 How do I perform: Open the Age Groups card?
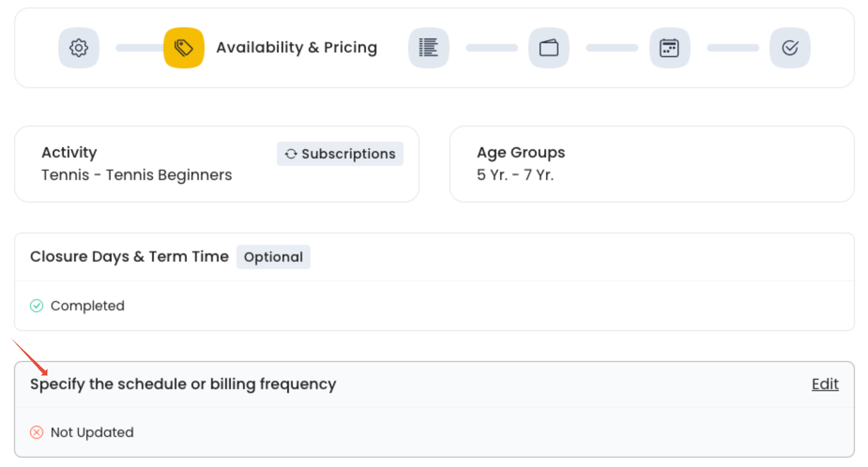click(x=521, y=164)
